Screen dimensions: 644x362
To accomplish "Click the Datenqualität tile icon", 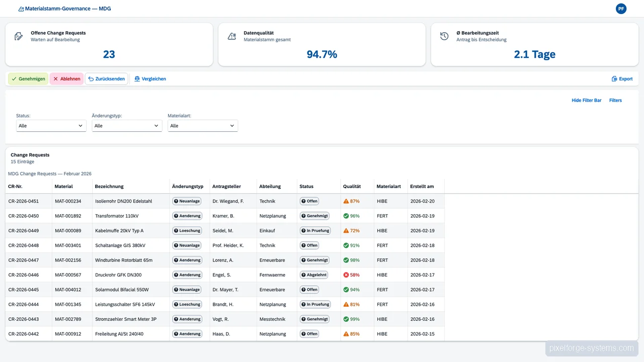I will (232, 36).
